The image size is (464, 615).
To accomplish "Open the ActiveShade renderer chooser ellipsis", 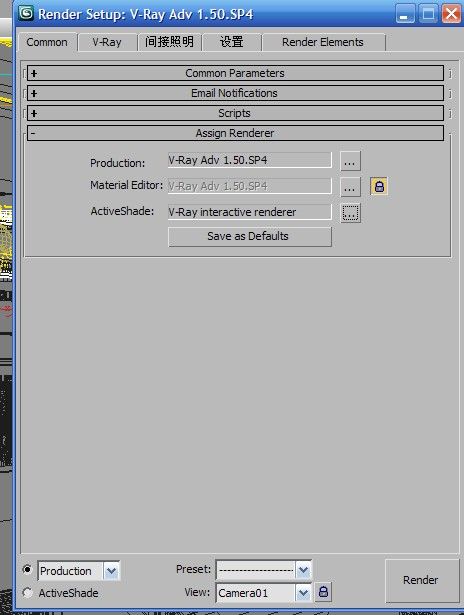I will pyautogui.click(x=350, y=213).
